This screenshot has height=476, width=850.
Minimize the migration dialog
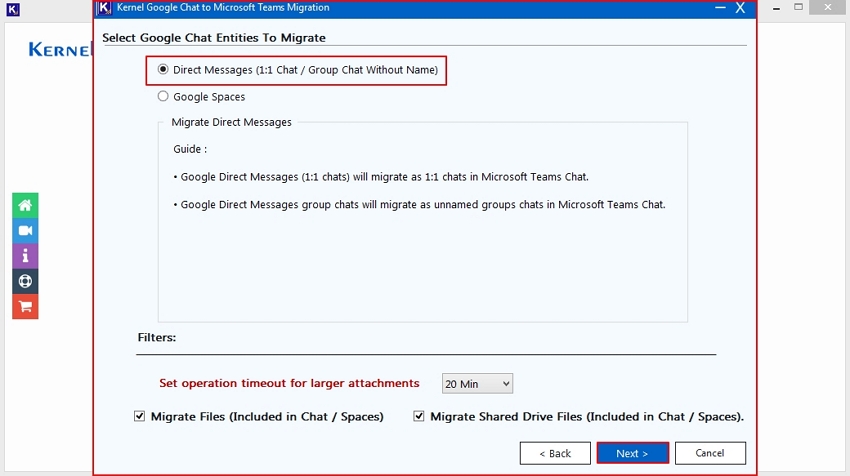coord(720,8)
